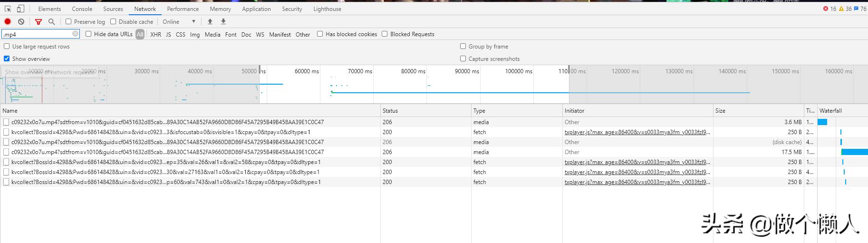
Task: Enable Group by frame
Action: coord(463,46)
